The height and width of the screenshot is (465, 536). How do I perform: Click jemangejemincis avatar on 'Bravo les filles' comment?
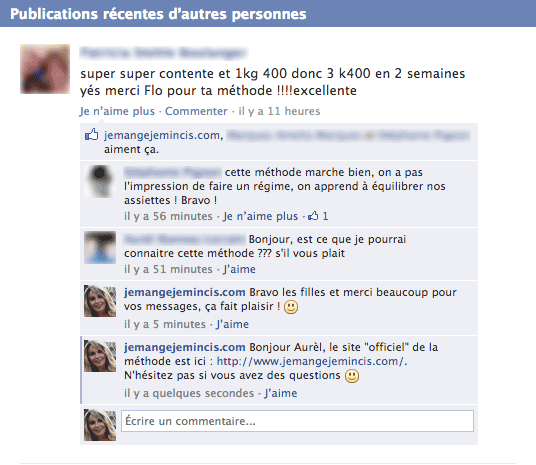(100, 301)
